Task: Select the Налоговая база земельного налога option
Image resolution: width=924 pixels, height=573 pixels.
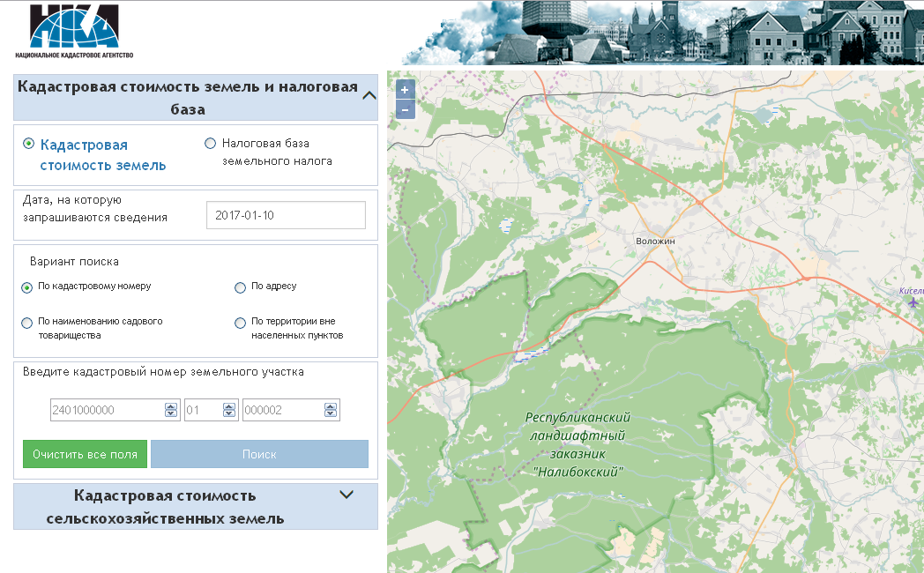Action: point(210,143)
